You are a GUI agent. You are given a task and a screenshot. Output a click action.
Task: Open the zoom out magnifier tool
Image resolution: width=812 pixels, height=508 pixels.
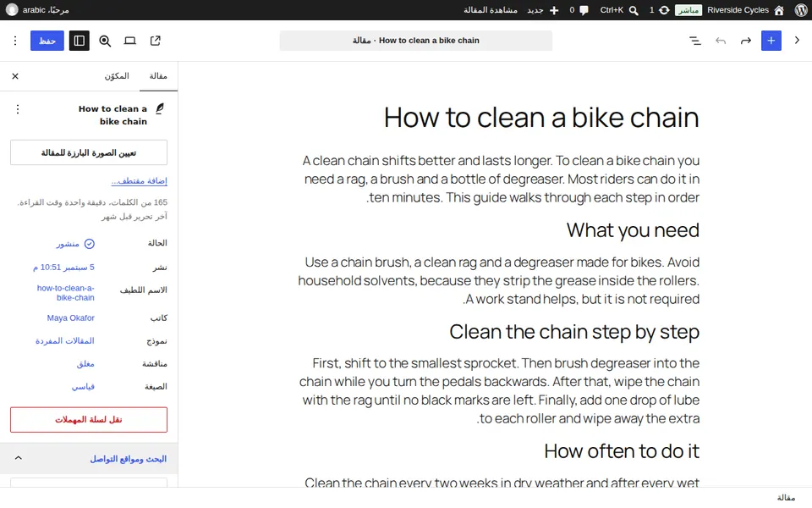pyautogui.click(x=105, y=41)
